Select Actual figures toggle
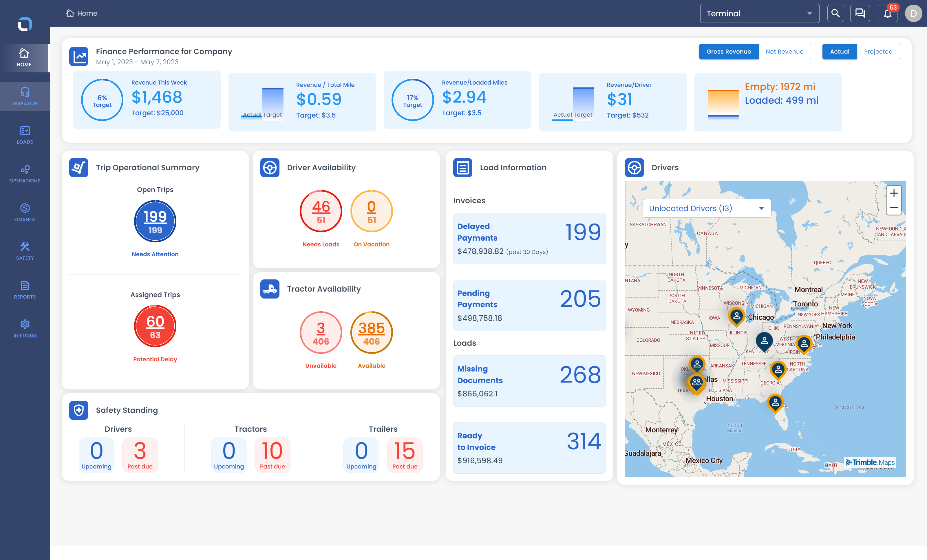 click(840, 52)
